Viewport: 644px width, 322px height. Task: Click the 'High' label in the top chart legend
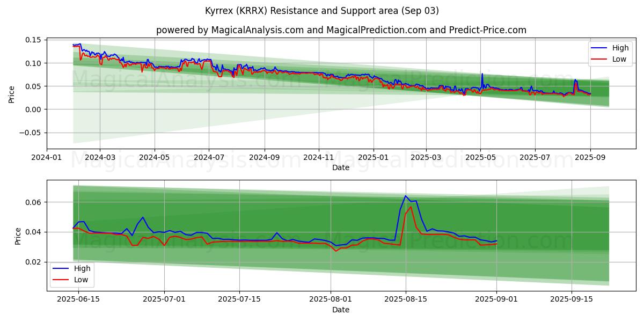620,48
